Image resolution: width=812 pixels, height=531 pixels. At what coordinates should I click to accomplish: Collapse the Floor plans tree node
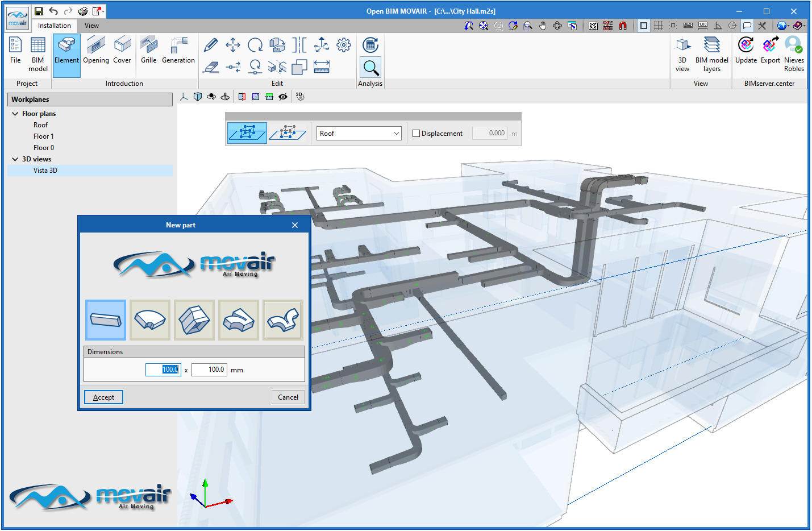click(15, 114)
